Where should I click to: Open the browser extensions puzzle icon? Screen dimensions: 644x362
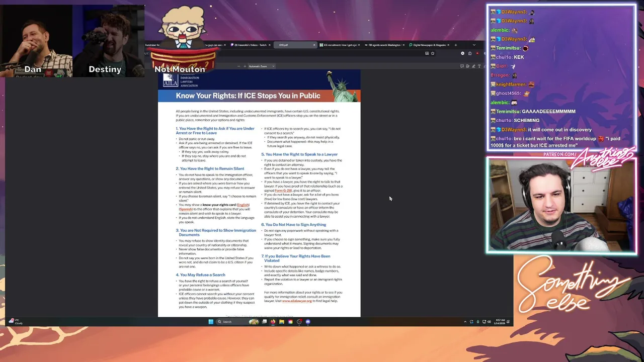470,53
